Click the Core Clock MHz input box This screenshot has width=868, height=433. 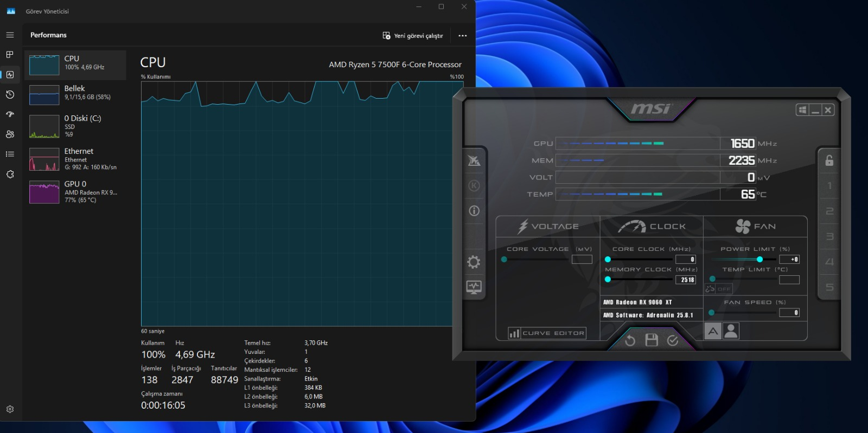click(685, 260)
